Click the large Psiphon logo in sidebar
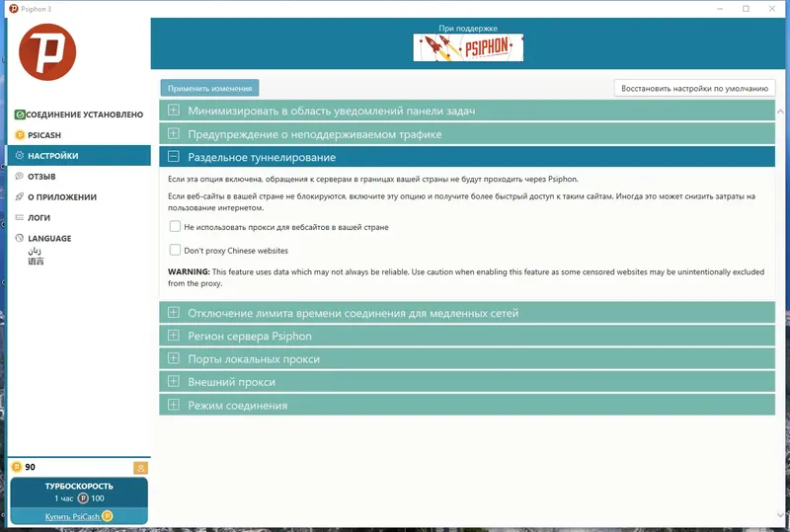Image resolution: width=790 pixels, height=532 pixels. click(47, 52)
